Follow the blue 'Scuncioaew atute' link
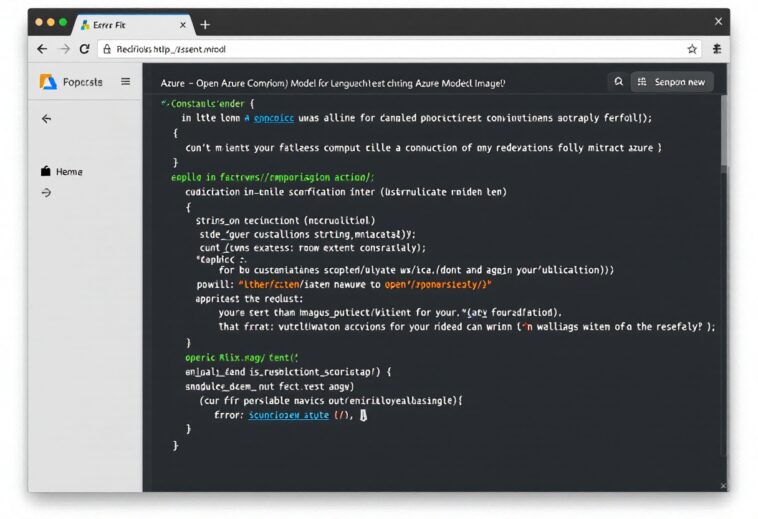This screenshot has height=519, width=758. [289, 415]
